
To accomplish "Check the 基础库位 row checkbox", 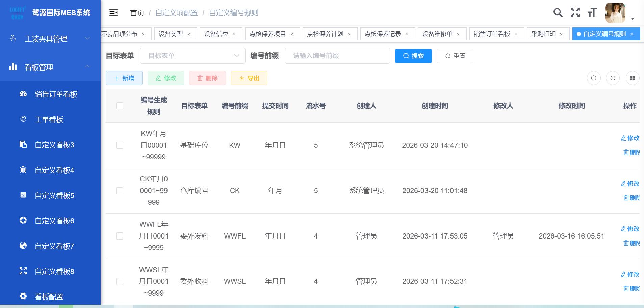I will [120, 145].
